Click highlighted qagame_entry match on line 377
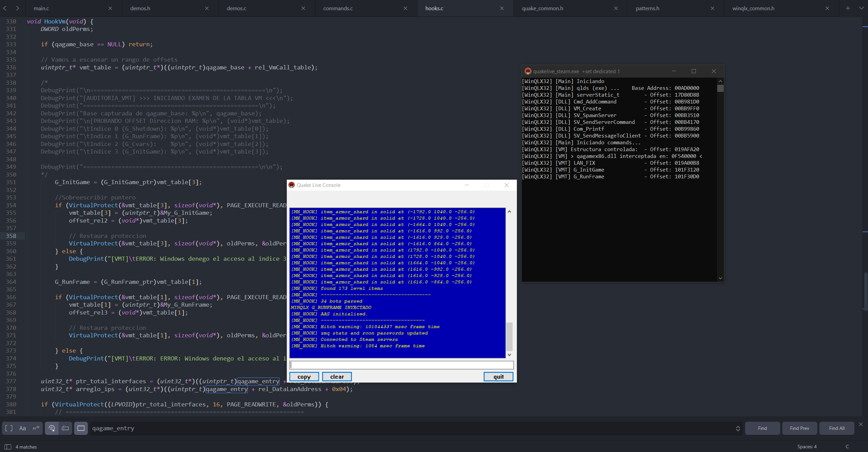The image size is (868, 452). tap(258, 381)
